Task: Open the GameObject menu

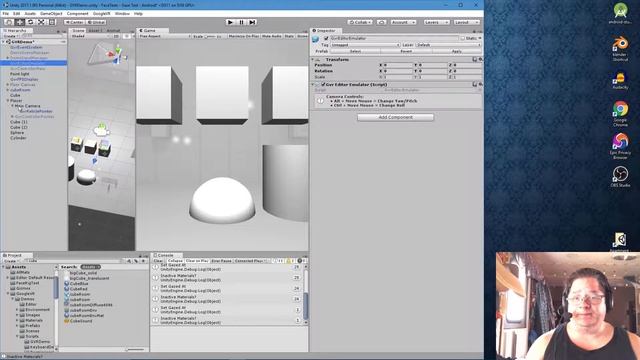Action: (51, 13)
